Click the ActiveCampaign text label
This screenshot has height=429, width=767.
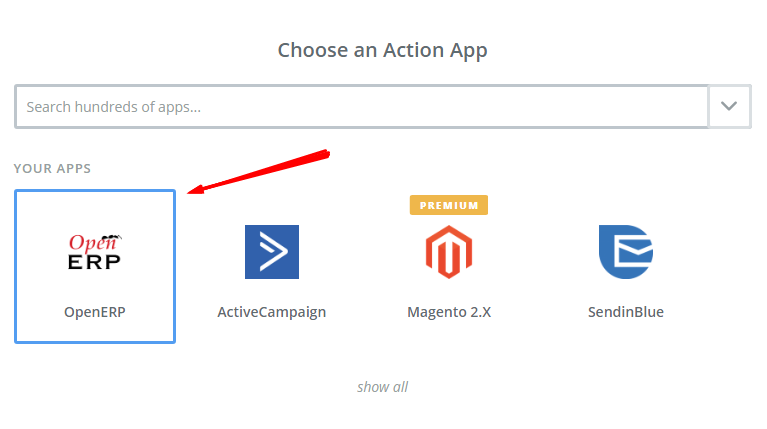coord(272,313)
